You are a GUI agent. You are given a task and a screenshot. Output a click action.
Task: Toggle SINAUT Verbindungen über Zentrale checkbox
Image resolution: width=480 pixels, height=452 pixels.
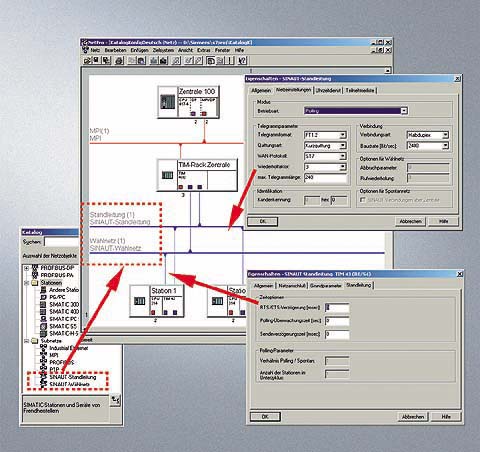coord(363,200)
